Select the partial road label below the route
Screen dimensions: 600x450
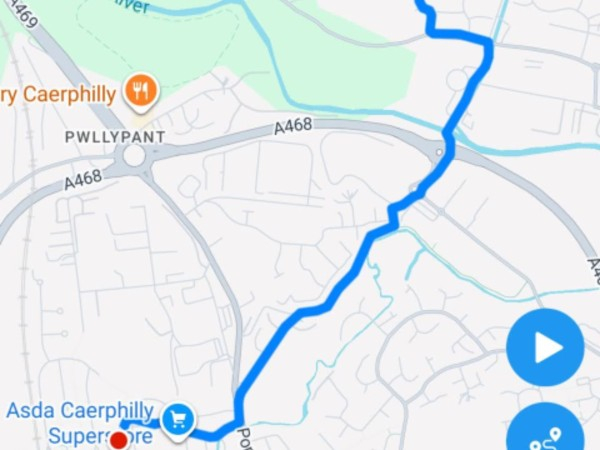pos(245,439)
